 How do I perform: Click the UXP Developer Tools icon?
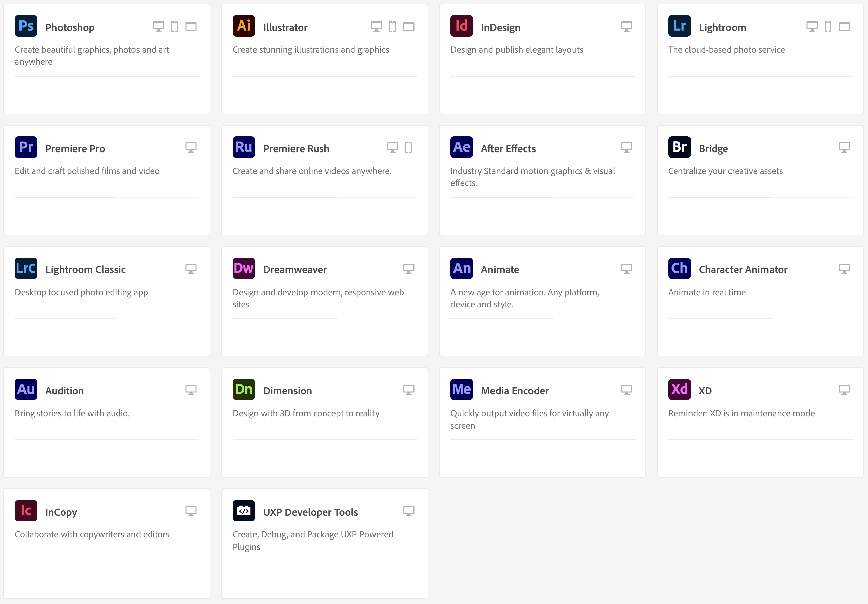tap(244, 511)
